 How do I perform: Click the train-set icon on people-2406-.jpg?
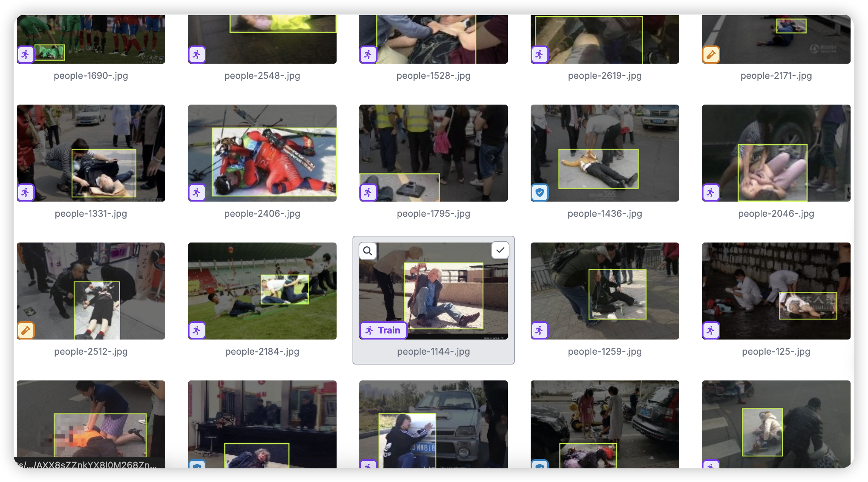197,192
